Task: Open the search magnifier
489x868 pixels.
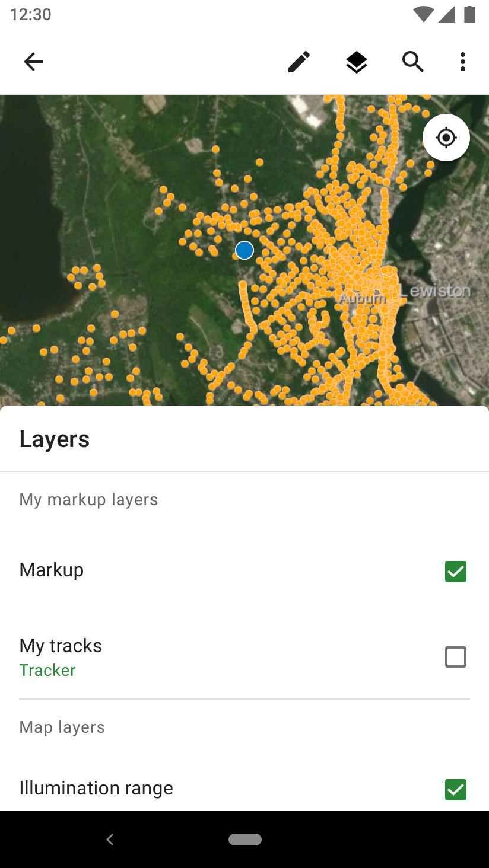Action: (412, 62)
